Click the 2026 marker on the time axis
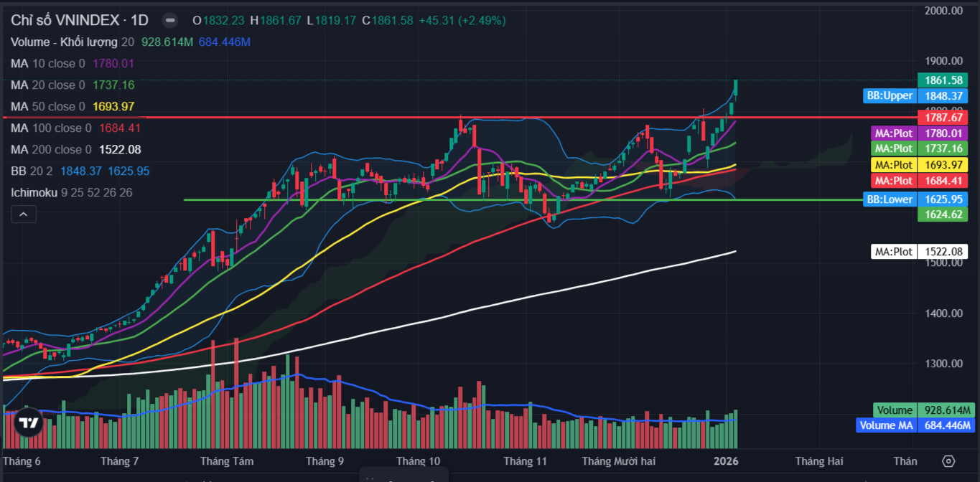Viewport: 980px width, 482px height. pyautogui.click(x=726, y=461)
